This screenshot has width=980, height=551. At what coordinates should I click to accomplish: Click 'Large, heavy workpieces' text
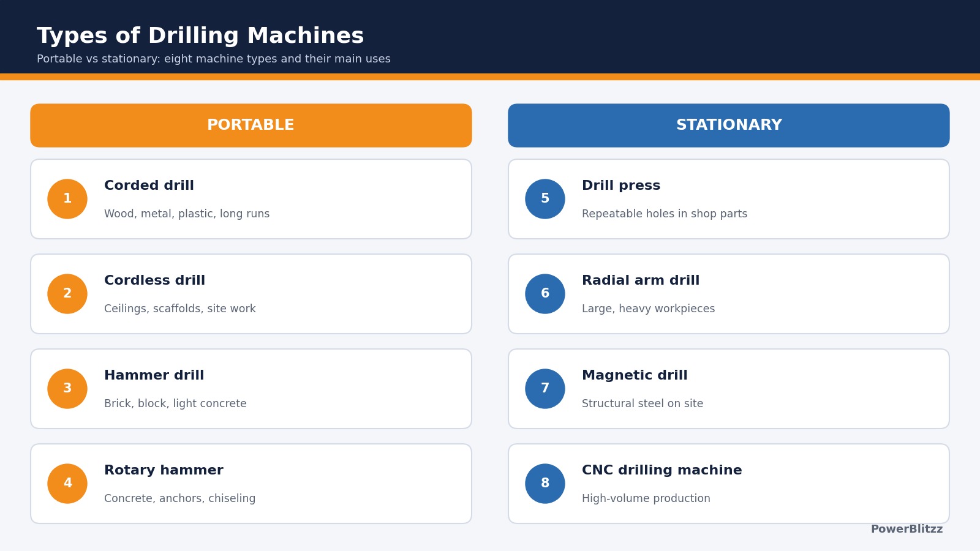(648, 309)
